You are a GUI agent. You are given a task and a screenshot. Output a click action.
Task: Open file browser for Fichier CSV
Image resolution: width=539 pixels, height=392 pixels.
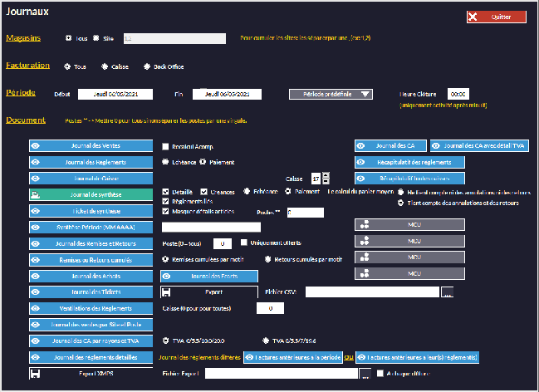[448, 292]
